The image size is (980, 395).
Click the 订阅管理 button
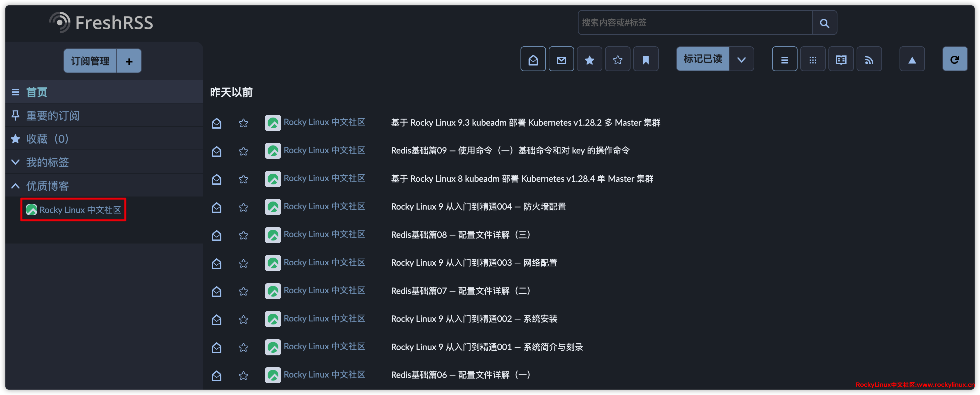click(90, 61)
